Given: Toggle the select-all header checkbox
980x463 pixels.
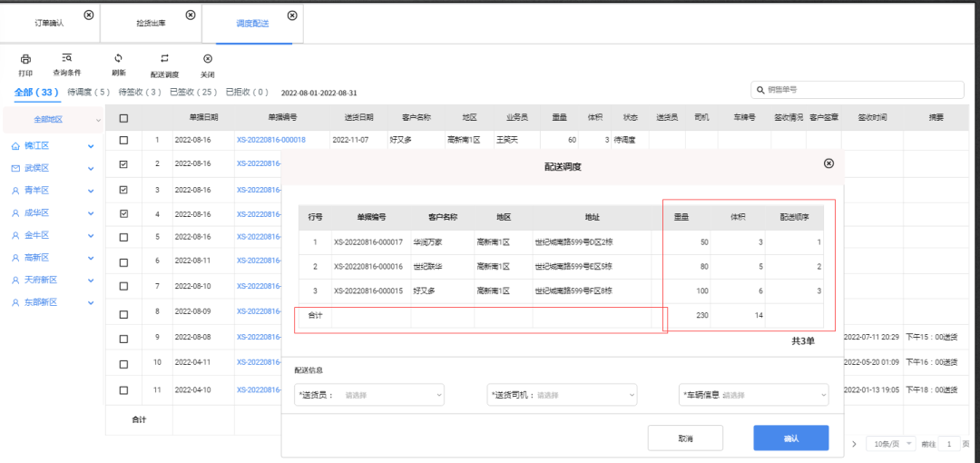Looking at the screenshot, I should pyautogui.click(x=123, y=118).
